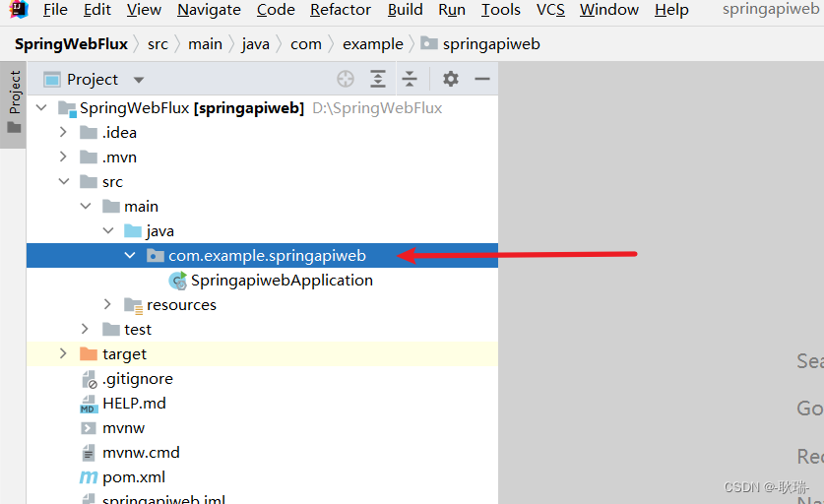Hide the Project panel with minus icon
Viewport: 824px width, 504px height.
[481, 79]
